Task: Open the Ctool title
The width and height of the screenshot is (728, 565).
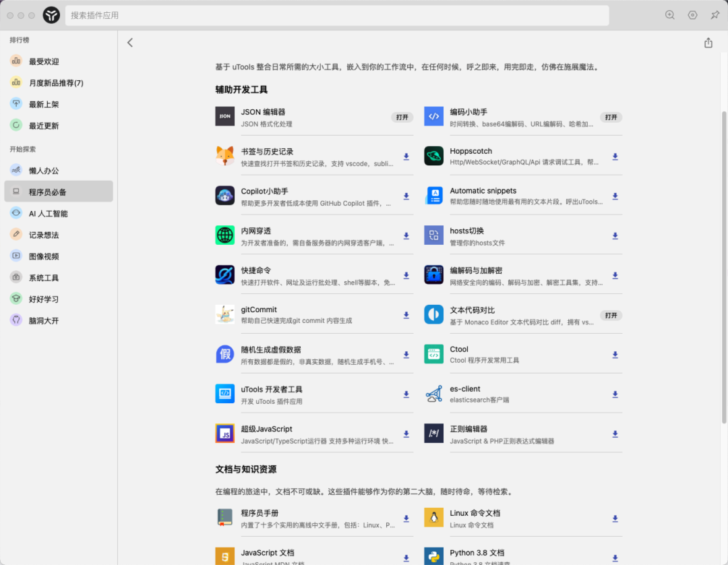Action: (459, 349)
